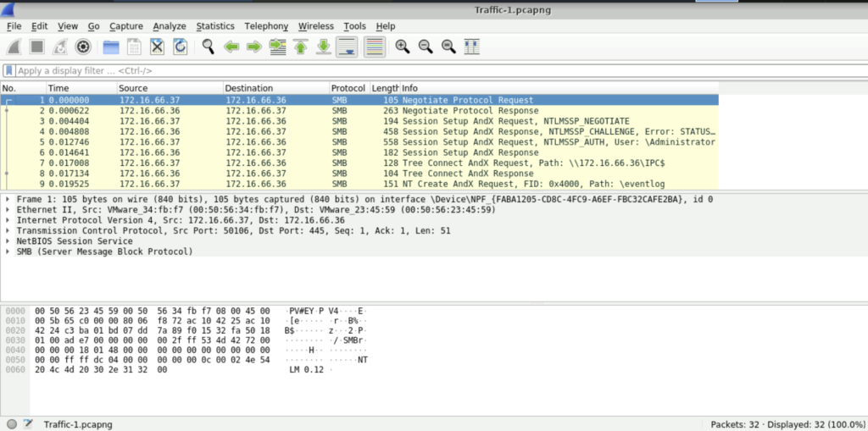Click the display filter bookmark icon

(x=8, y=71)
